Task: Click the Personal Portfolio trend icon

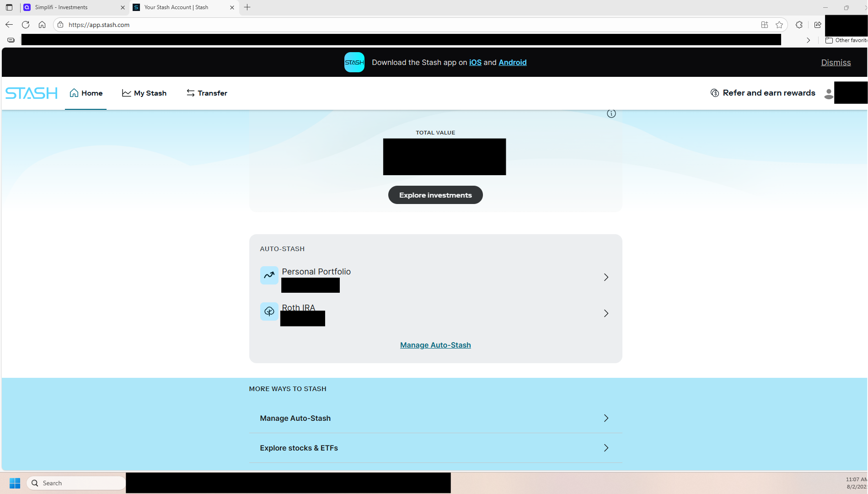Action: (269, 275)
